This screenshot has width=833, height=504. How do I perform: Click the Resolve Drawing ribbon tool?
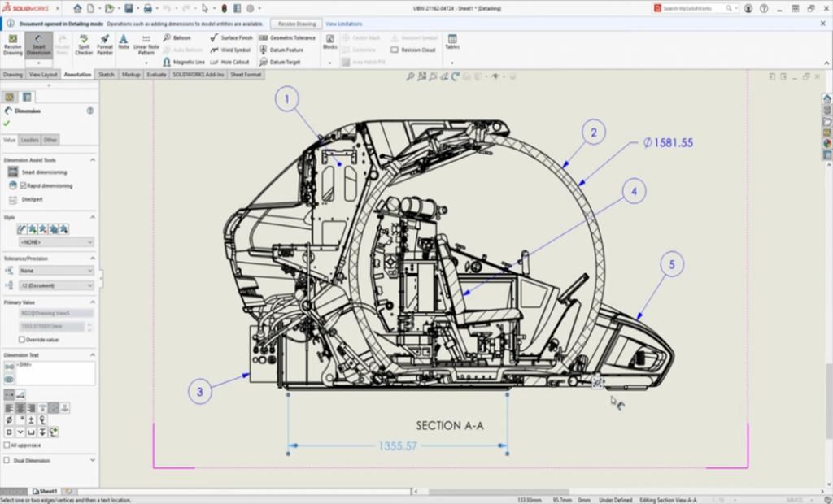[x=13, y=45]
